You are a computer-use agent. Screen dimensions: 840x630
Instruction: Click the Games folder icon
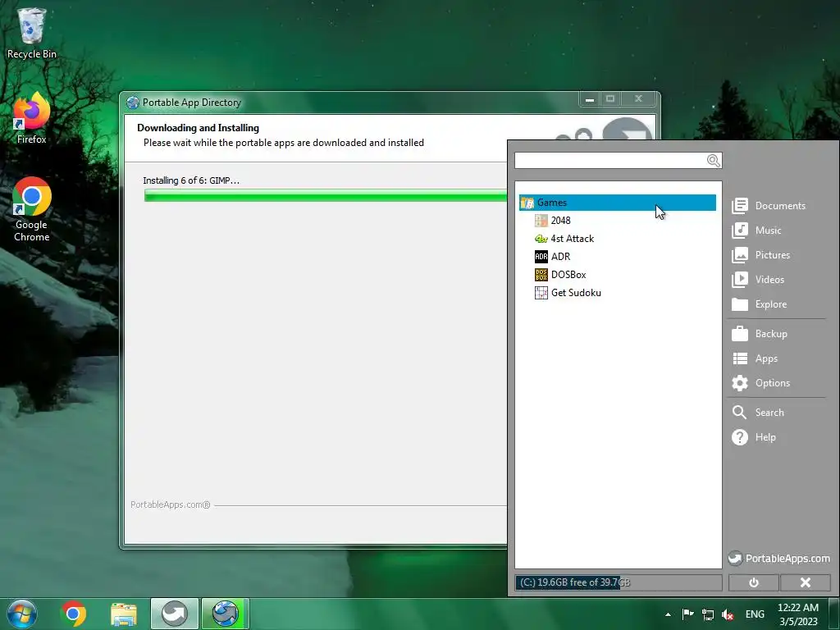click(527, 203)
